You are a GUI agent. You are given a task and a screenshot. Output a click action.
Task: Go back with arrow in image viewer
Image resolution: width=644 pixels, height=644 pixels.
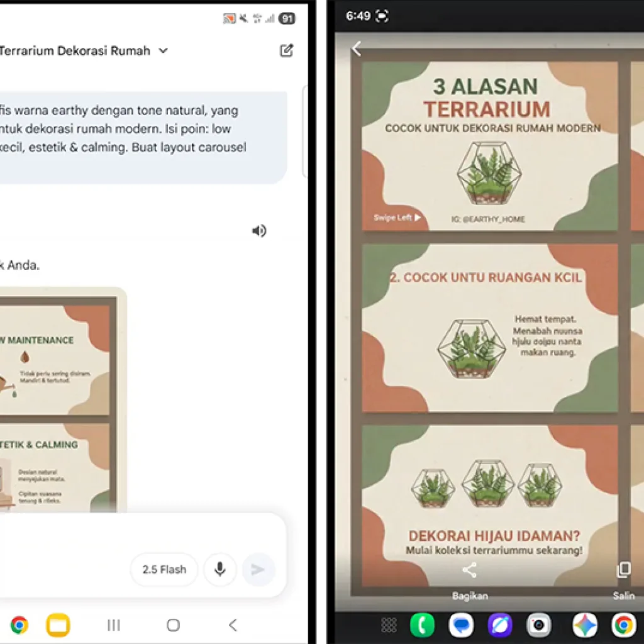357,48
